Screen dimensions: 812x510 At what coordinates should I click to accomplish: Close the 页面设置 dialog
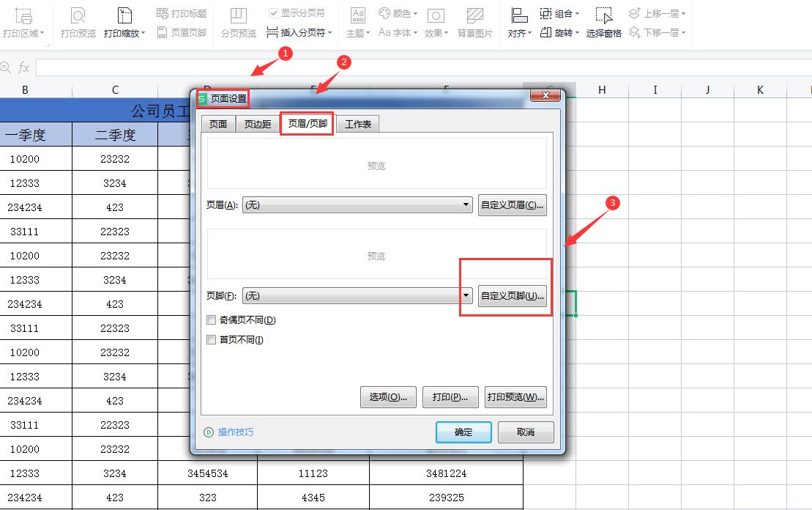click(545, 95)
